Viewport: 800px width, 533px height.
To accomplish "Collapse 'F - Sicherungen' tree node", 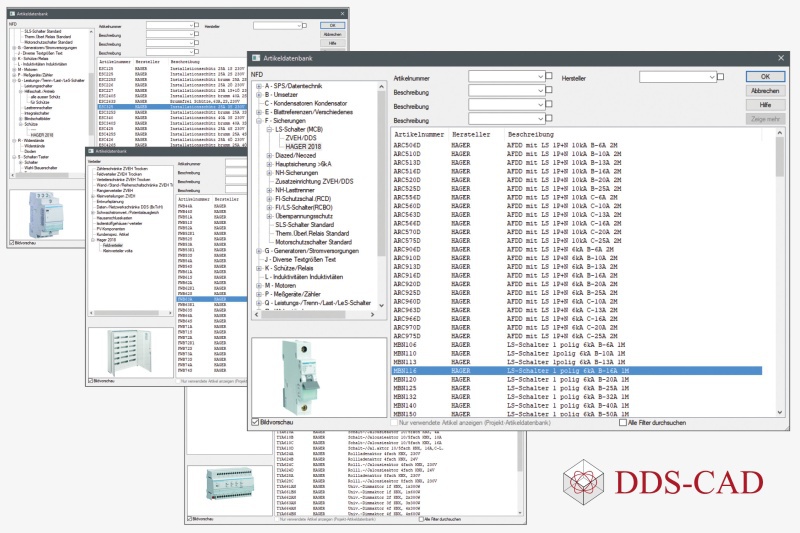I will (x=259, y=121).
